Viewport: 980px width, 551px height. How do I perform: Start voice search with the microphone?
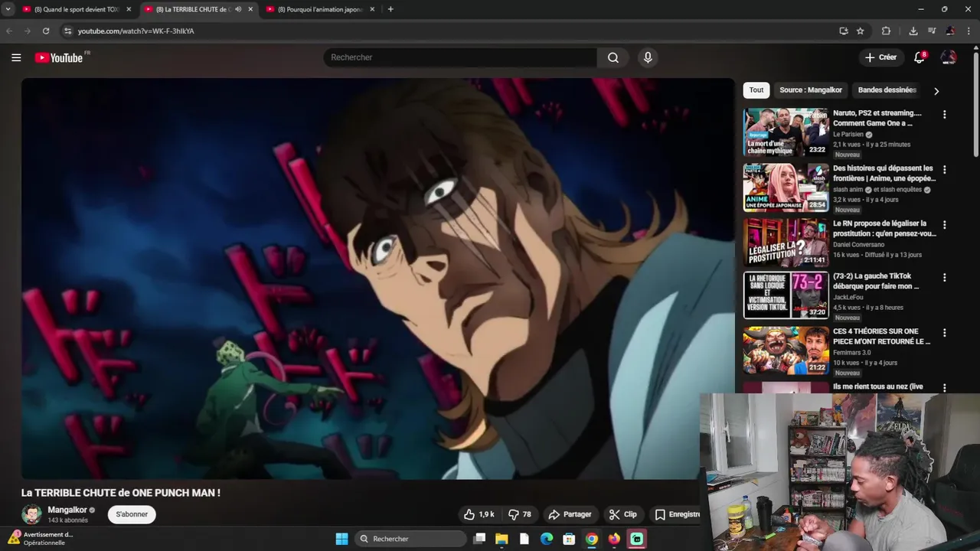648,57
